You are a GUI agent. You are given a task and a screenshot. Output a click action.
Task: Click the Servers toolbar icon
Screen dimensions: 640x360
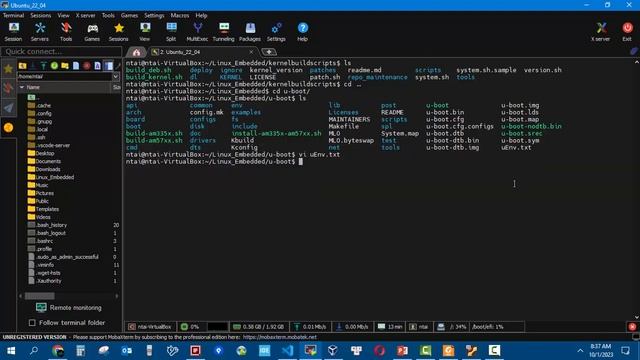(40, 32)
